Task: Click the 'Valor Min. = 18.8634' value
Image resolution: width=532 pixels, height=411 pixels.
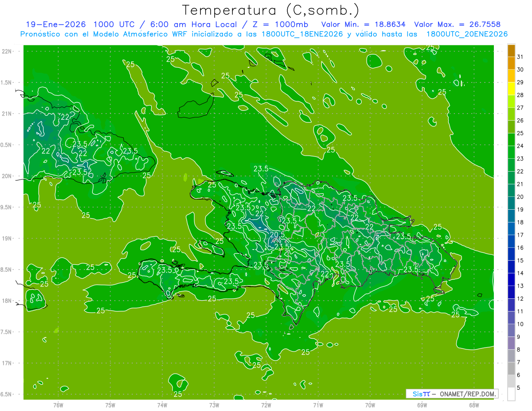Action: point(364,24)
